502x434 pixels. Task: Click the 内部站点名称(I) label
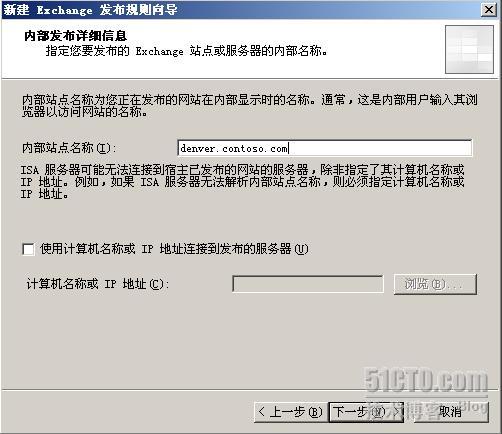pos(69,148)
